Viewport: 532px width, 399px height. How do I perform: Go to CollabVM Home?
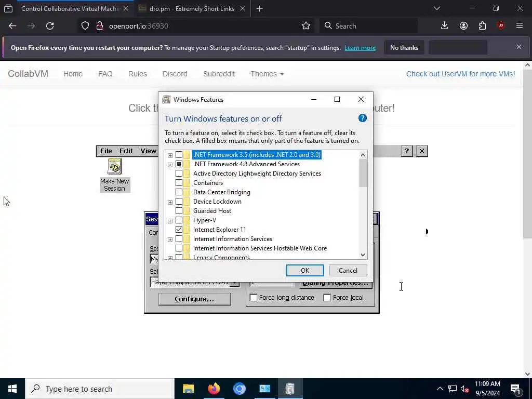[73, 74]
